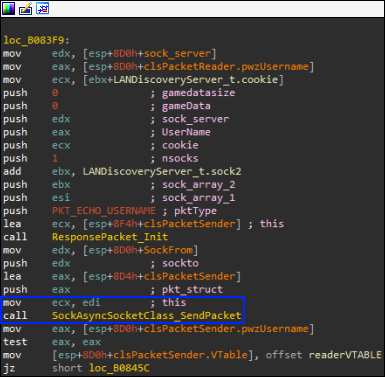Screen dimensions: 385x377
Task: Select the nsocks comment
Action: tap(180, 158)
